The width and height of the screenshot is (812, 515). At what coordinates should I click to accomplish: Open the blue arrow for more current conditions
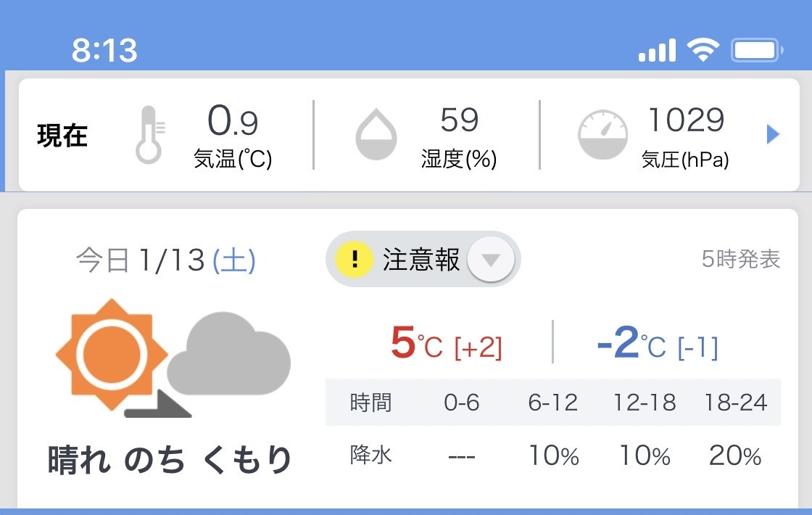pos(773,134)
